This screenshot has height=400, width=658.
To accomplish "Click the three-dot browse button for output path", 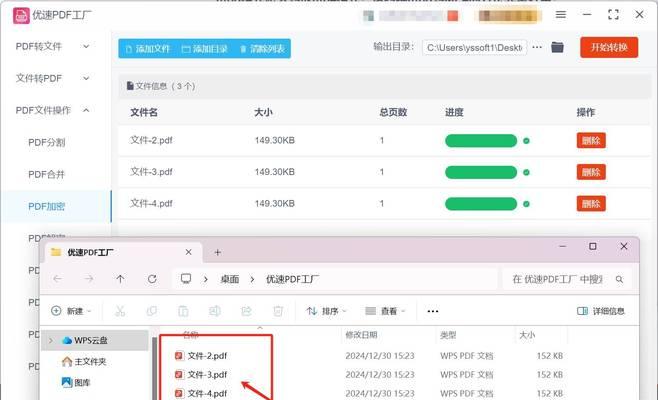I will tap(537, 47).
